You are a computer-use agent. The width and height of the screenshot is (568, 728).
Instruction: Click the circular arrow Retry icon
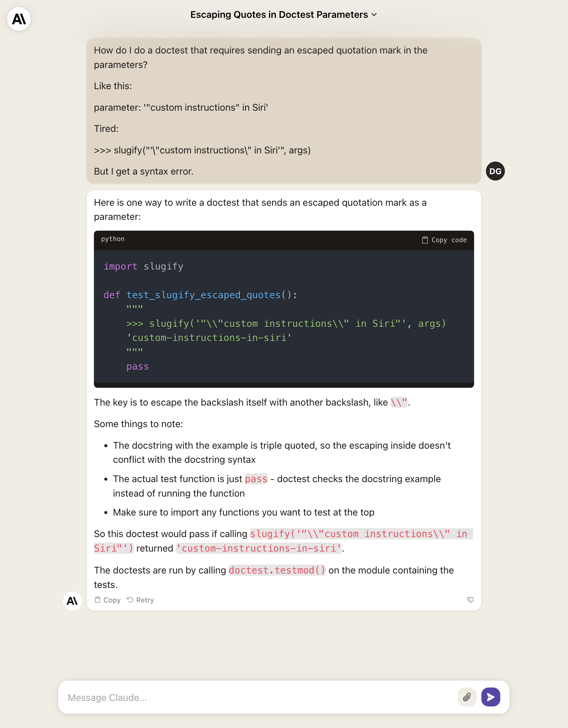pyautogui.click(x=130, y=600)
